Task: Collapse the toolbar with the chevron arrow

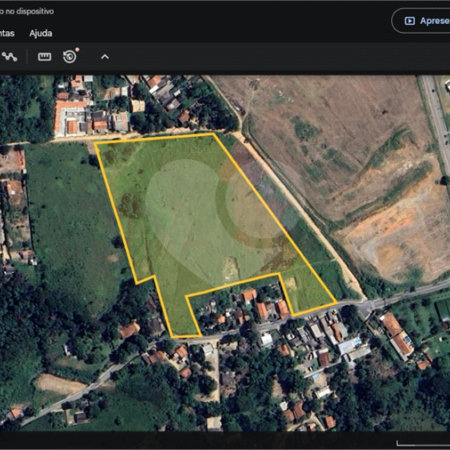Action: coord(105,57)
